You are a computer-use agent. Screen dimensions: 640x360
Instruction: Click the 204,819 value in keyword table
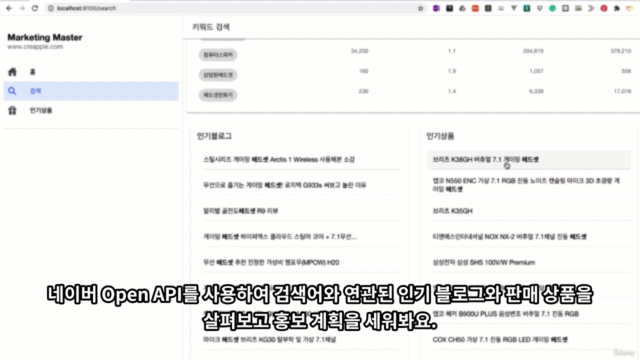coord(533,51)
